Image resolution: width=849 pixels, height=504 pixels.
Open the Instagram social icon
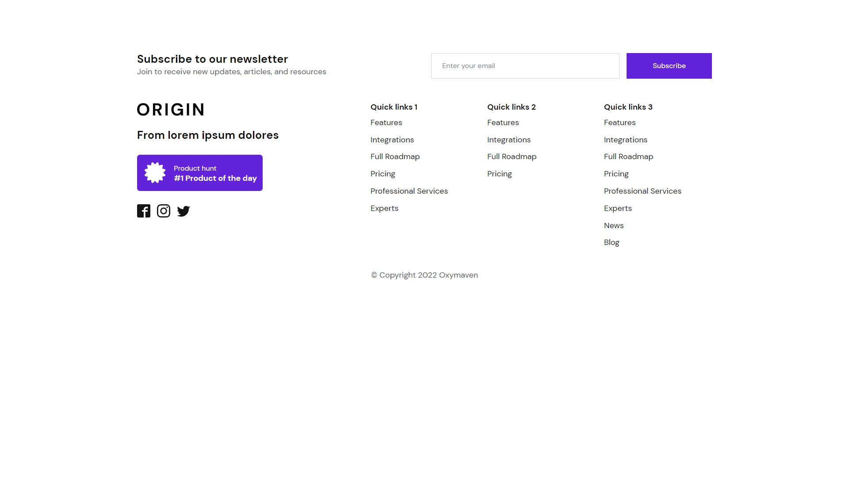pyautogui.click(x=164, y=211)
